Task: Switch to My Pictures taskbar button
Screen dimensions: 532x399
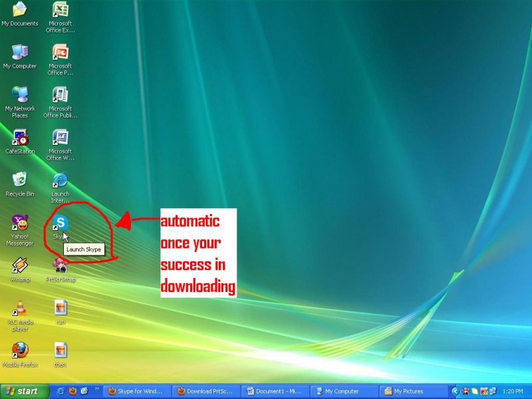Action: point(414,391)
